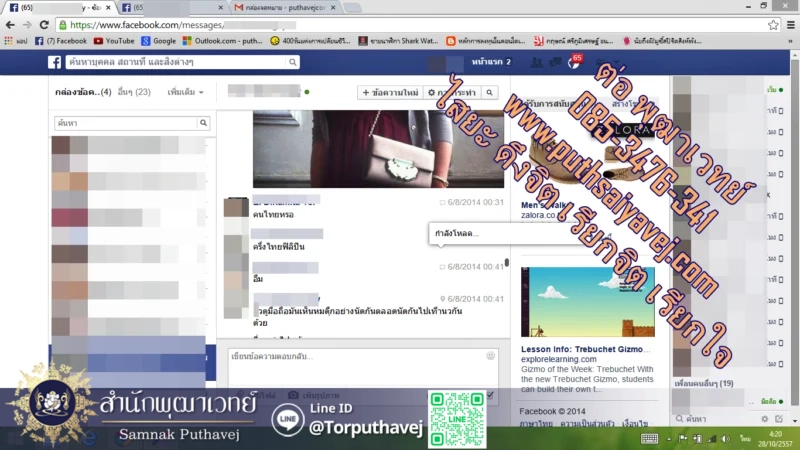Click the search-in-conversation magnifier button
This screenshot has height=450, width=800.
pos(489,92)
